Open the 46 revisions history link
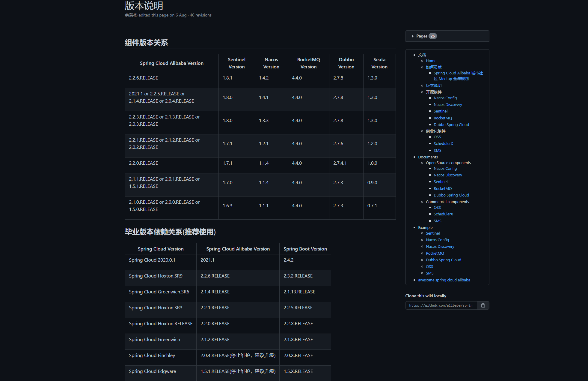 (x=200, y=15)
